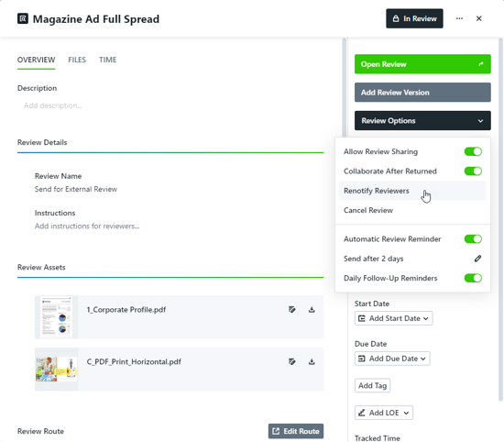
Task: Open the Add Start Date dropdown
Action: [x=393, y=318]
